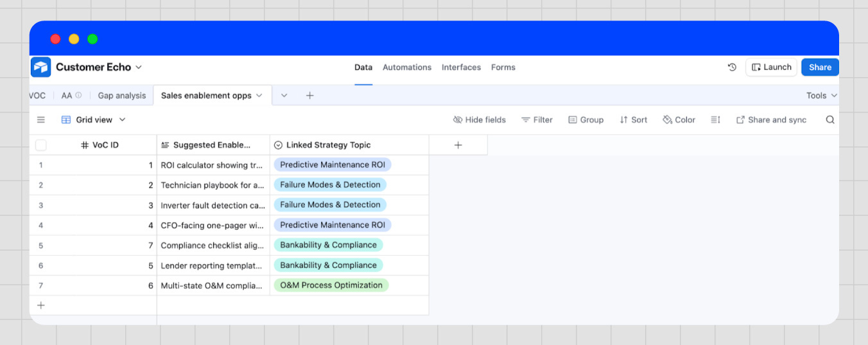Click the Lender reporting template cell
This screenshot has width=868, height=345.
(213, 265)
